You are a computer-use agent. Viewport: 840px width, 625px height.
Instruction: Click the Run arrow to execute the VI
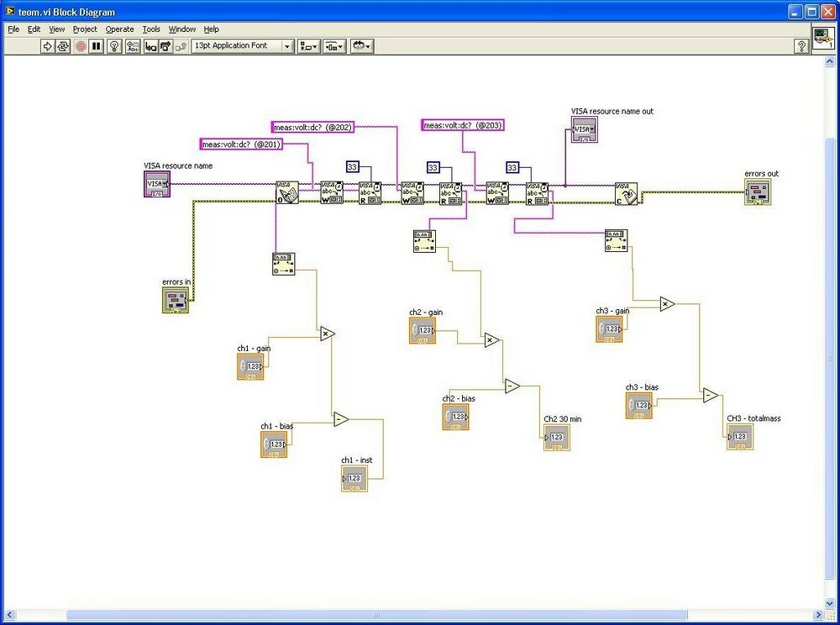coord(49,46)
